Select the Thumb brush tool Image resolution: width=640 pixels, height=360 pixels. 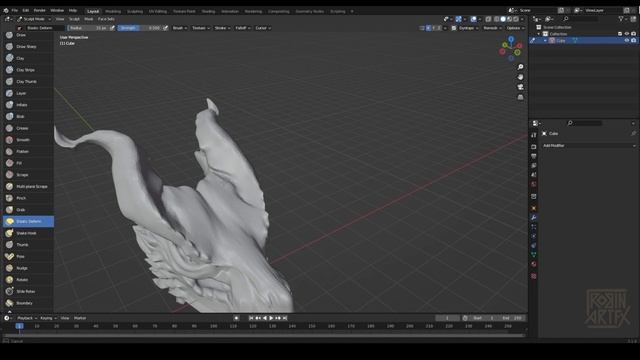coord(28,244)
